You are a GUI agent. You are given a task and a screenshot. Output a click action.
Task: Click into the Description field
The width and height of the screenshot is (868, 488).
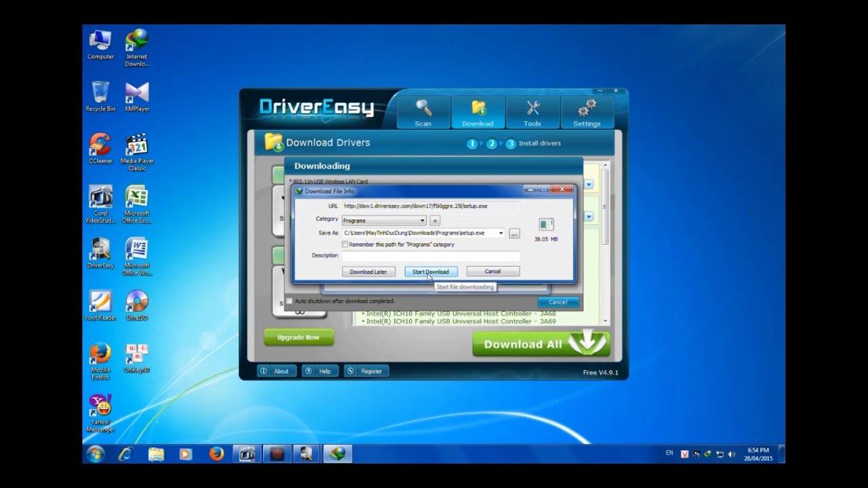[x=431, y=256]
